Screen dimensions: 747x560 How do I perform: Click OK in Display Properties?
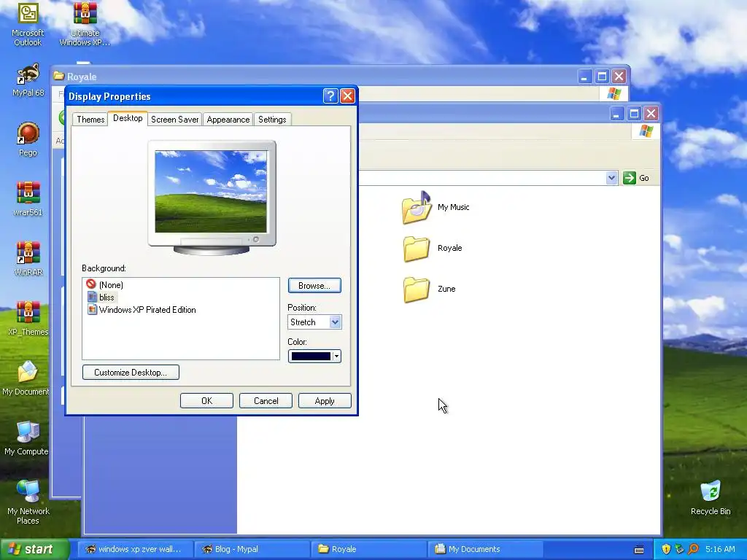coord(206,401)
